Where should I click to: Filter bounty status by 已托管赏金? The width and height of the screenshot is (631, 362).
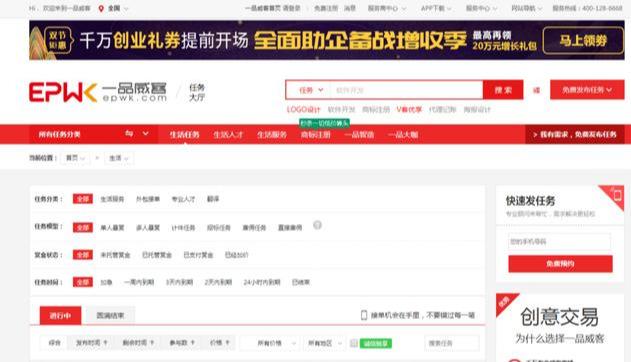(157, 255)
